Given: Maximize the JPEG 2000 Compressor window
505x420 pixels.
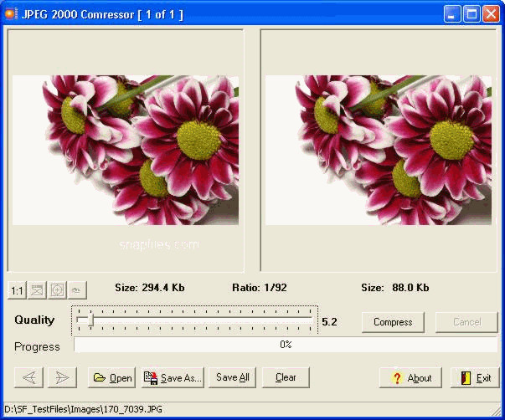Looking at the screenshot, I should pyautogui.click(x=472, y=14).
